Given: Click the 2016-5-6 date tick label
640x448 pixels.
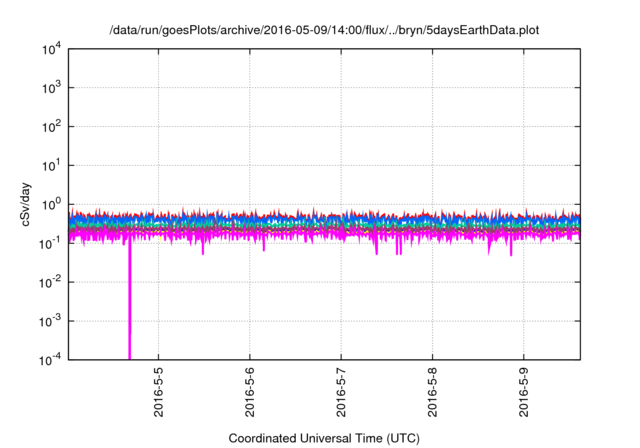Looking at the screenshot, I should (250, 392).
